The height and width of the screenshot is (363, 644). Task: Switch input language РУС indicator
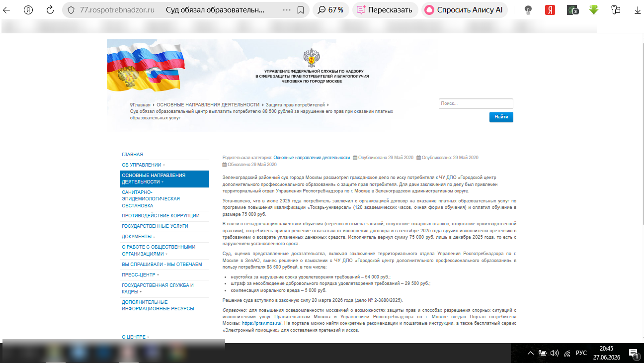[x=581, y=354]
